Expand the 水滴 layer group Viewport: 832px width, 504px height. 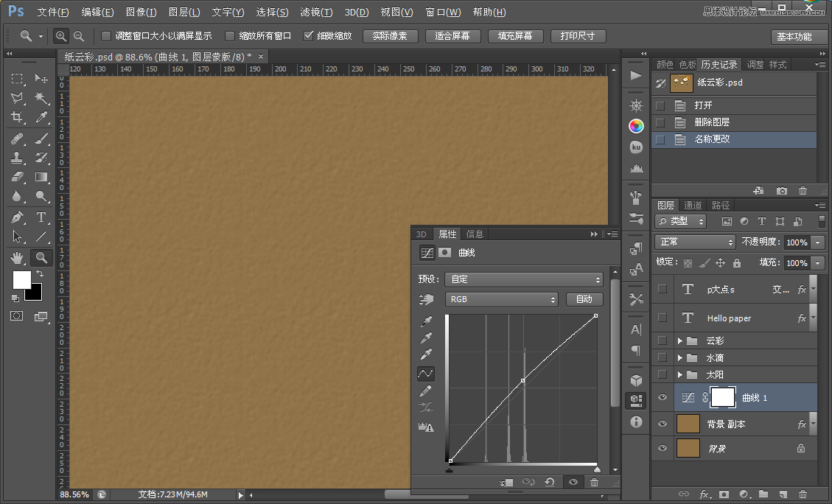click(x=679, y=357)
